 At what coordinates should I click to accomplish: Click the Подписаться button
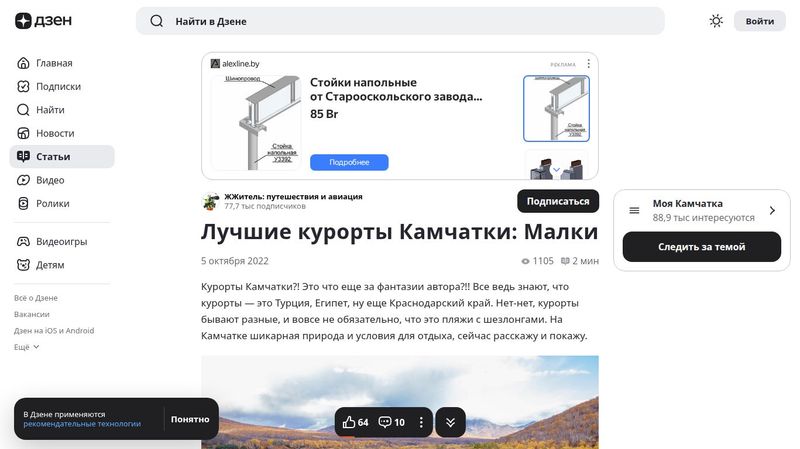[558, 201]
